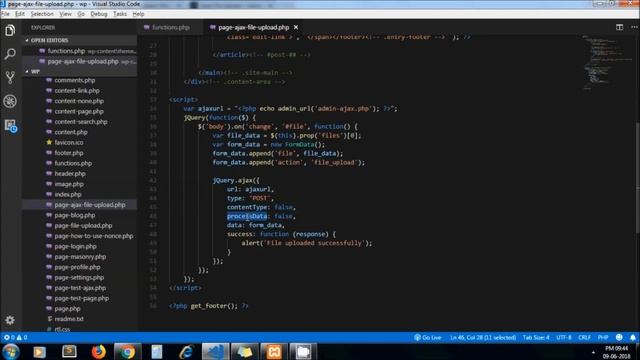
Task: Open index.php file
Action: coord(68,194)
